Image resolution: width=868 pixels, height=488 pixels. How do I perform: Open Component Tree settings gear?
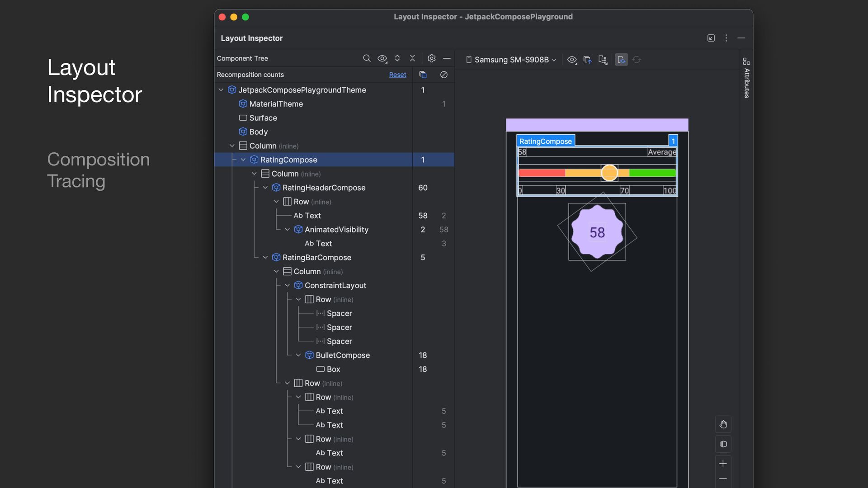pos(431,58)
